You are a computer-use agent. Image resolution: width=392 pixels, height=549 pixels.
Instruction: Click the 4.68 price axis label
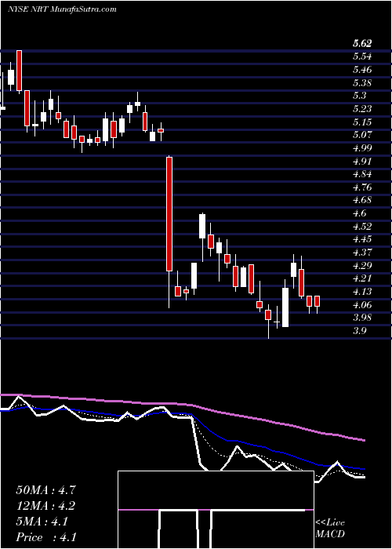coord(362,200)
